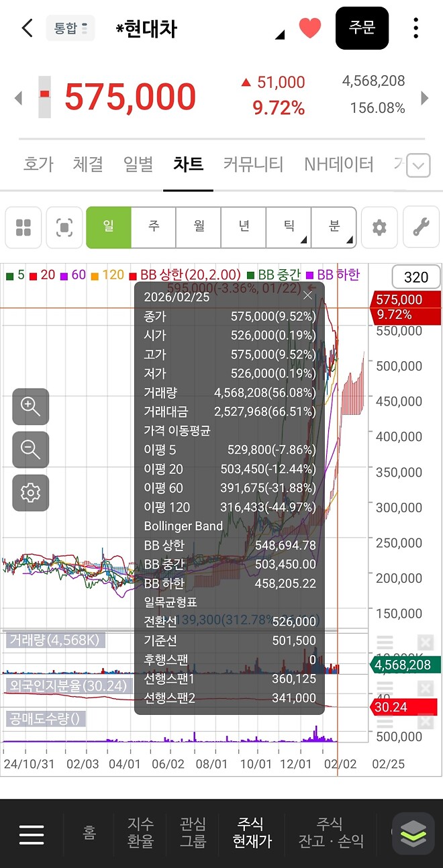443x868 pixels.
Task: Tap the orange 120 moving average legend
Action: 107,275
